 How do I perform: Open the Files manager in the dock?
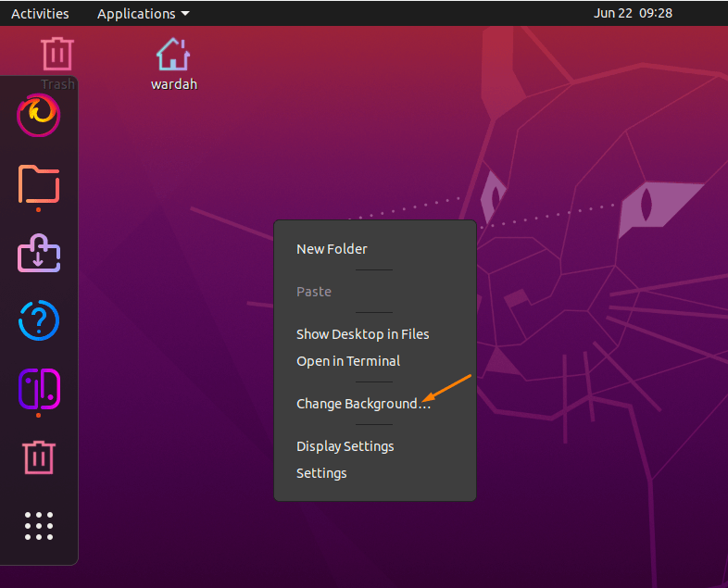point(39,184)
